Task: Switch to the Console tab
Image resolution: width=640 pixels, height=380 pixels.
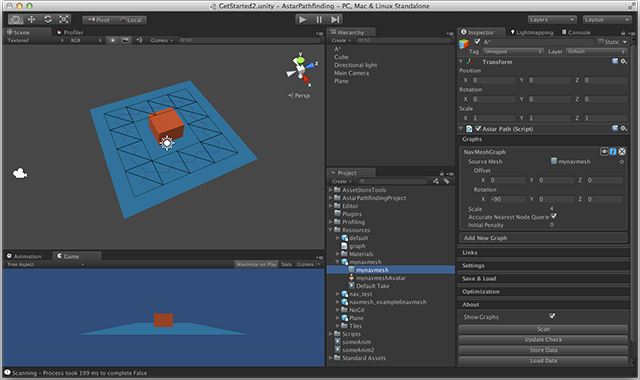Action: 576,32
